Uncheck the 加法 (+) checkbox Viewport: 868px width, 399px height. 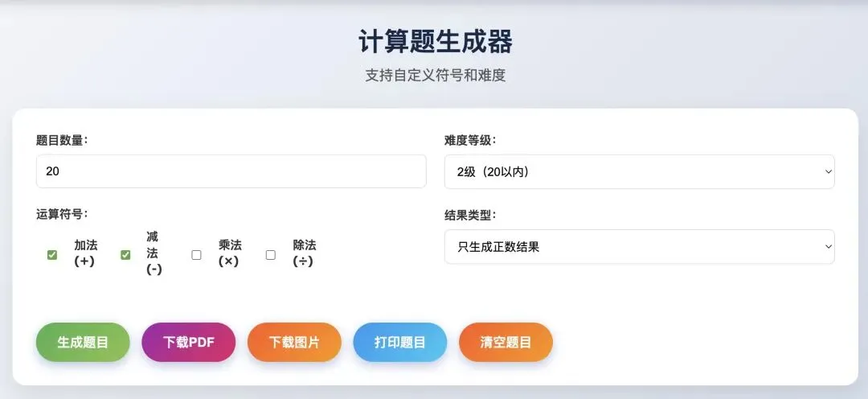pyautogui.click(x=52, y=255)
